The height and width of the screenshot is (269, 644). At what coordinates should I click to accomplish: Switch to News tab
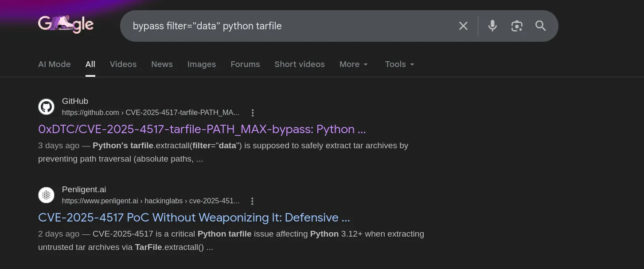click(162, 64)
